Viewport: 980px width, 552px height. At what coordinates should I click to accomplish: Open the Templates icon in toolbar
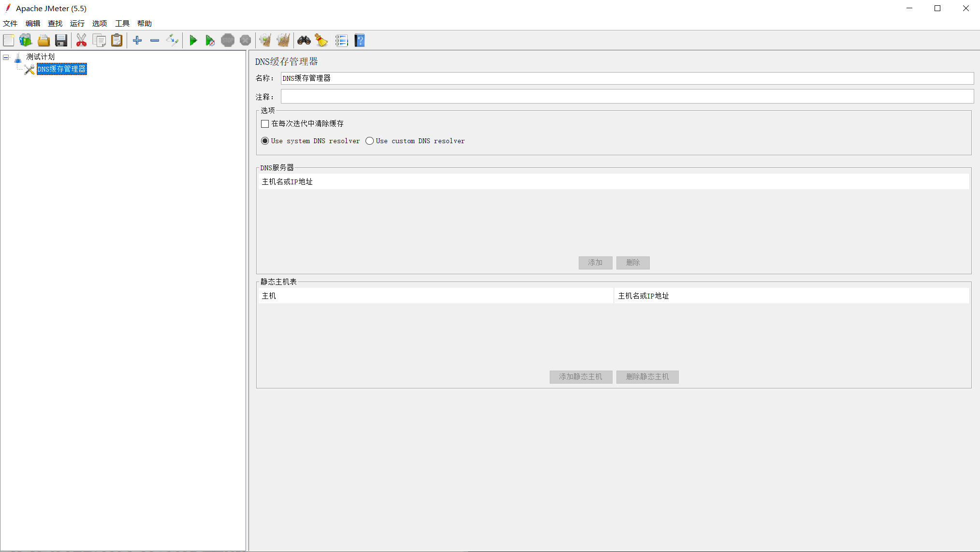[x=26, y=41]
